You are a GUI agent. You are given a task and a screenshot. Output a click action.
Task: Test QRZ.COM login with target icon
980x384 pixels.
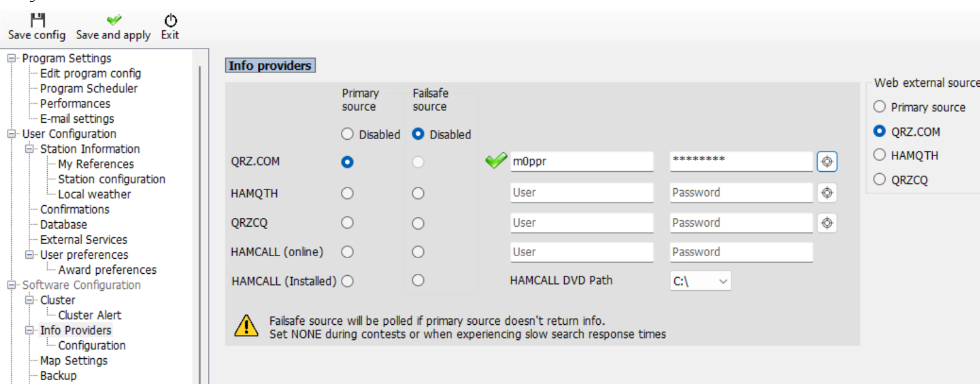[827, 162]
